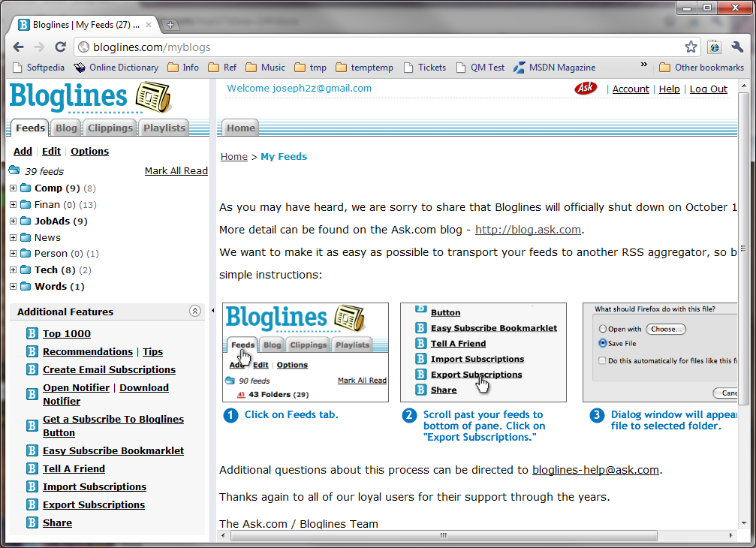Click the horizontal scrollbar thumb
Image resolution: width=756 pixels, height=548 pixels.
click(444, 535)
